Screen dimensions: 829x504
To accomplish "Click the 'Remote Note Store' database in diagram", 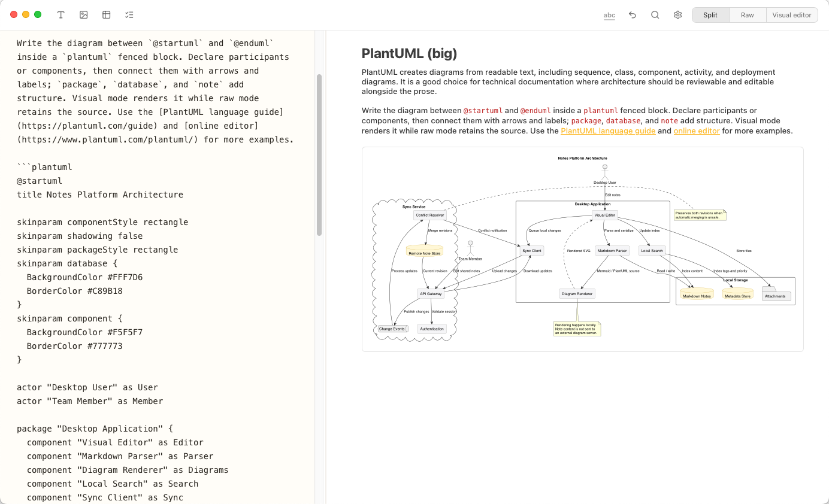I will 424,251.
